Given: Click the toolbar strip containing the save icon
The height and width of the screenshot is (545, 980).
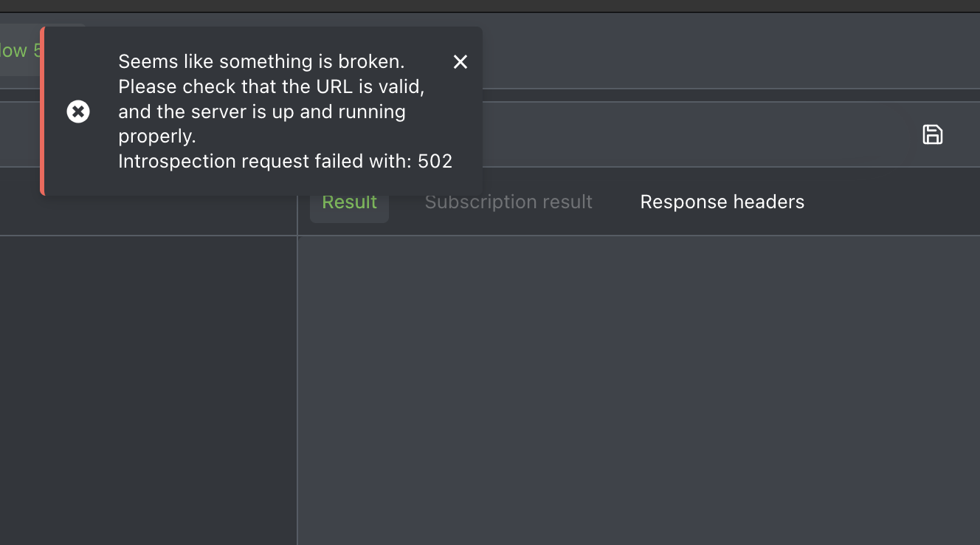Looking at the screenshot, I should pyautogui.click(x=664, y=134).
